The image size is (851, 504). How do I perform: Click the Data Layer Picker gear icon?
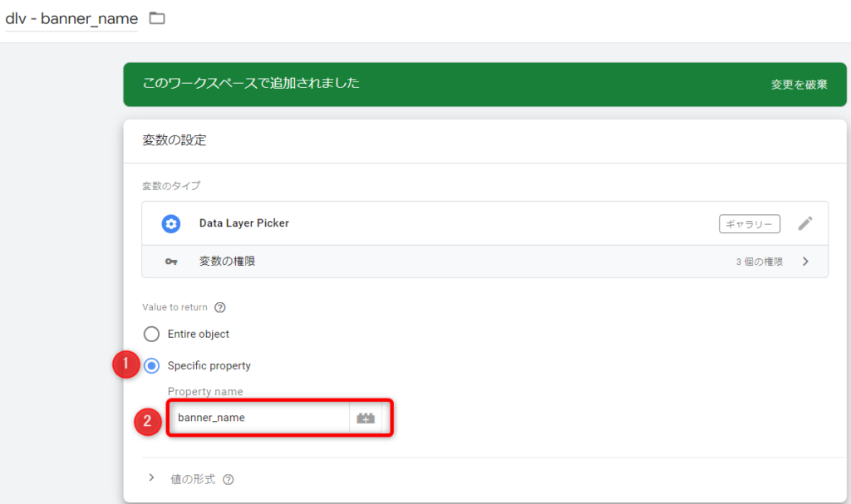[171, 223]
